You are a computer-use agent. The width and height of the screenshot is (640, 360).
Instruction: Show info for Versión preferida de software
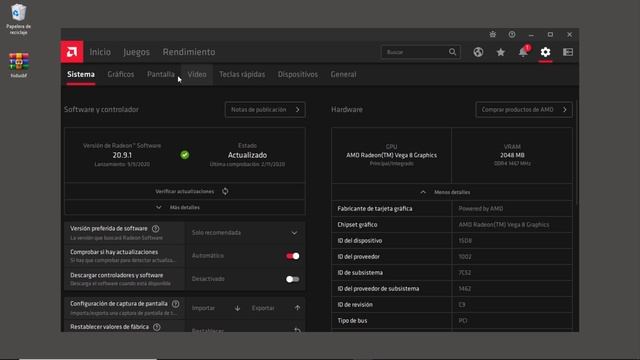click(156, 229)
